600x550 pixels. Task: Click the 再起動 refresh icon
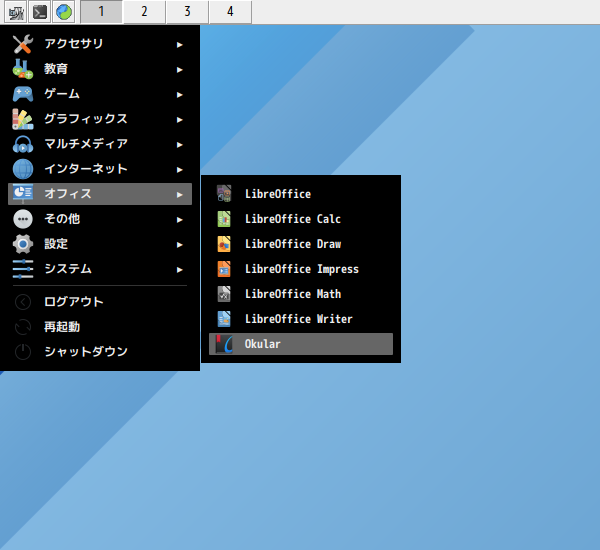coord(23,327)
